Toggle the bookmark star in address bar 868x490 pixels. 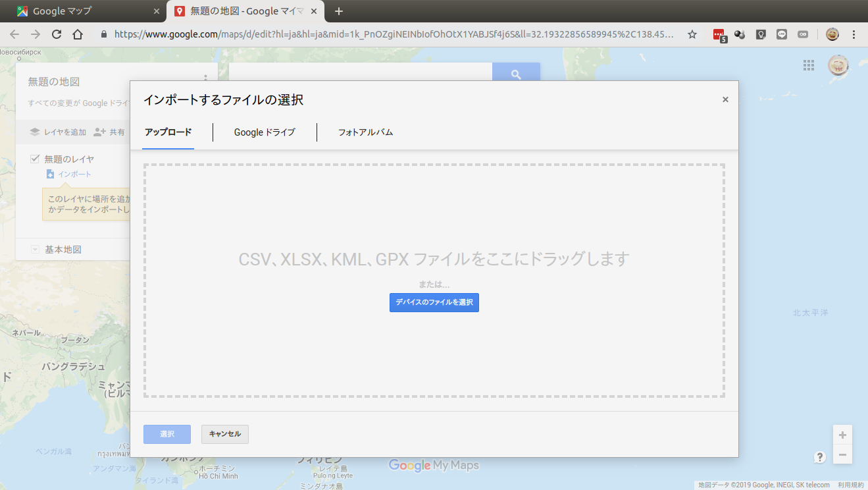(x=692, y=34)
